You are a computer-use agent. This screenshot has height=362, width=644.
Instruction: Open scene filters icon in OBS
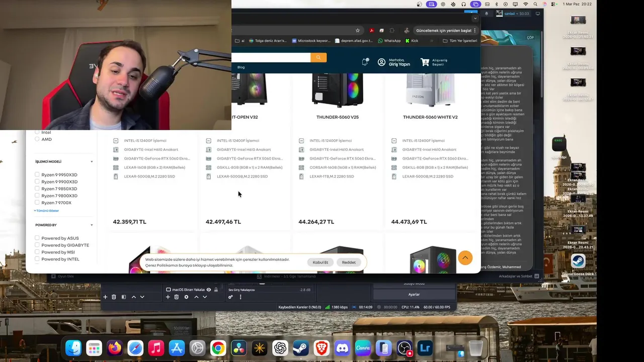(123, 297)
